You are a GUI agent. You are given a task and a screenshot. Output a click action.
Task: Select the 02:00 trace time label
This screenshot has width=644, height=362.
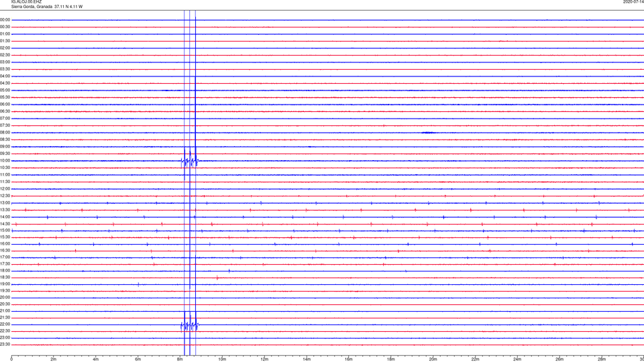pos(5,48)
